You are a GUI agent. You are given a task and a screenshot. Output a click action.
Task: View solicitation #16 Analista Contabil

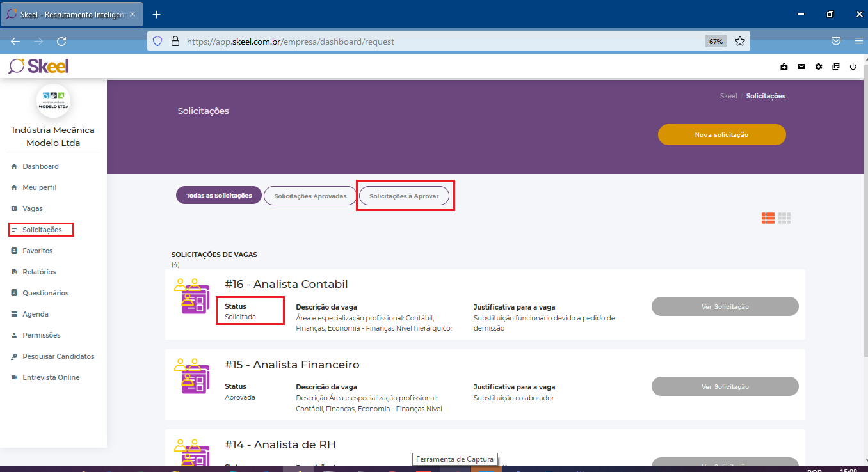pyautogui.click(x=725, y=306)
